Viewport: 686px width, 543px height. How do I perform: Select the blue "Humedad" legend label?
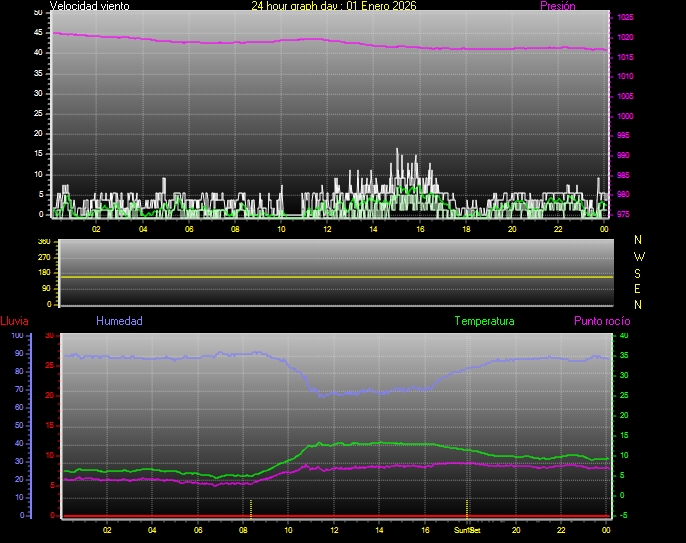coord(119,321)
